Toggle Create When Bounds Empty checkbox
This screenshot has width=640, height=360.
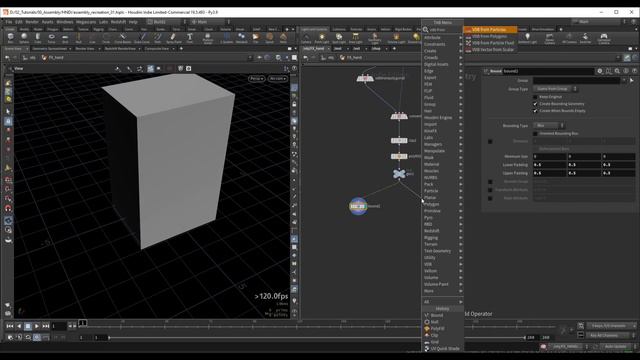pyautogui.click(x=535, y=111)
